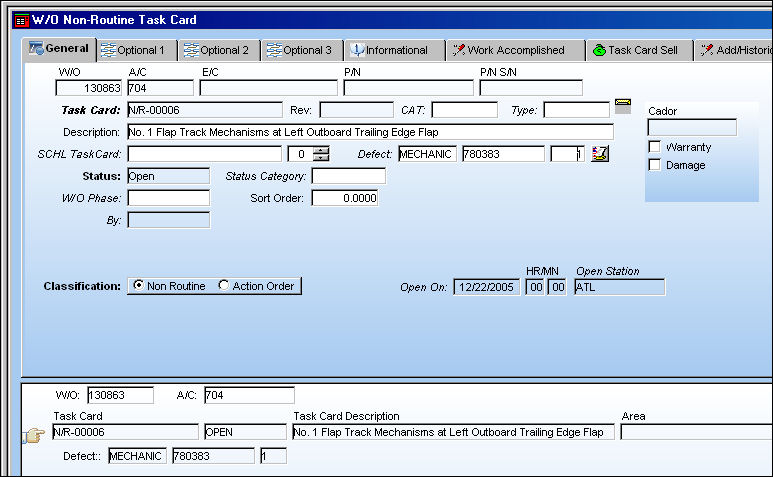Click the Description text field
The height and width of the screenshot is (477, 773).
[x=370, y=132]
